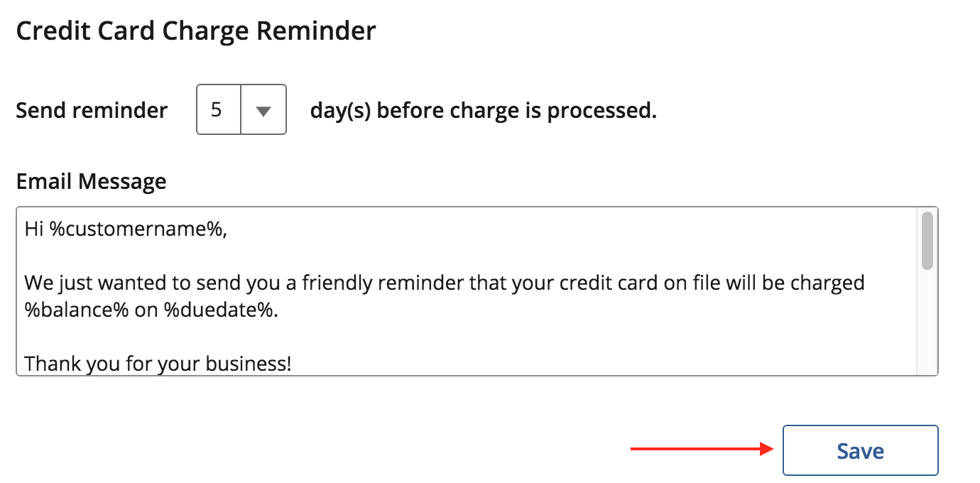Image resolution: width=980 pixels, height=483 pixels.
Task: Click the "day(s) before charge is processed" text
Action: [x=483, y=110]
